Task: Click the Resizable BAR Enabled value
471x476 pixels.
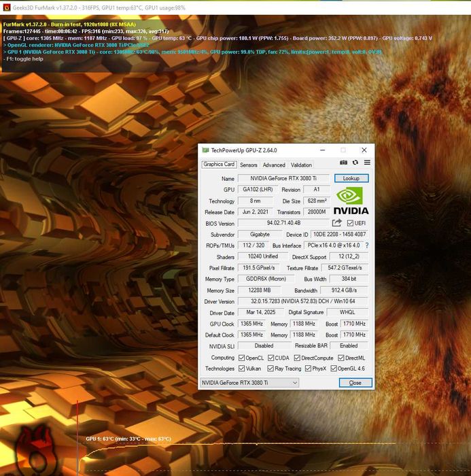Action: [349, 345]
